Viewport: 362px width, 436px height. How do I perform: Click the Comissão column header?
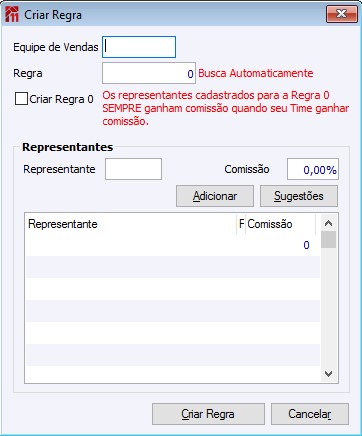pos(280,224)
